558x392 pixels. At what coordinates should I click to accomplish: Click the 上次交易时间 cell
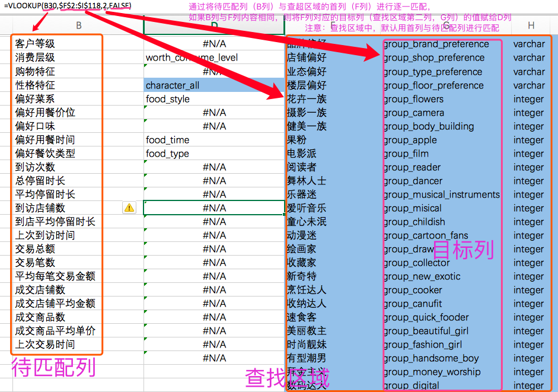[78, 345]
